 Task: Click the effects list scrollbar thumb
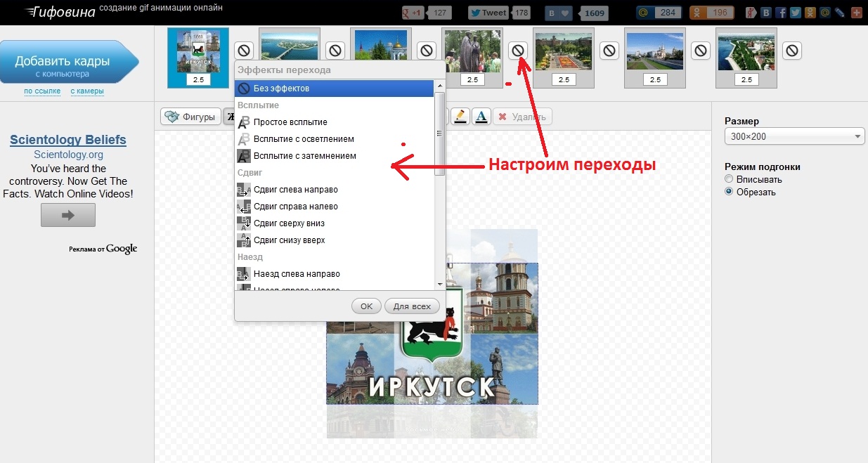440,133
